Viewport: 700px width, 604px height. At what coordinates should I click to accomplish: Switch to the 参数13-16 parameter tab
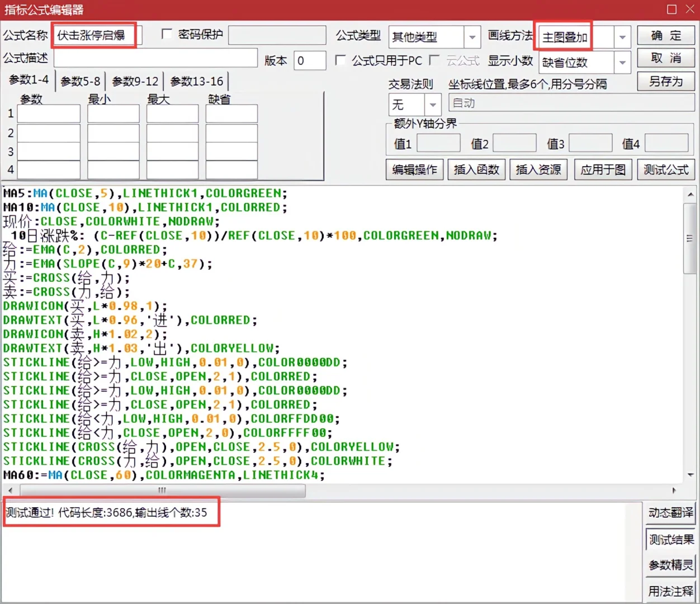pos(197,81)
